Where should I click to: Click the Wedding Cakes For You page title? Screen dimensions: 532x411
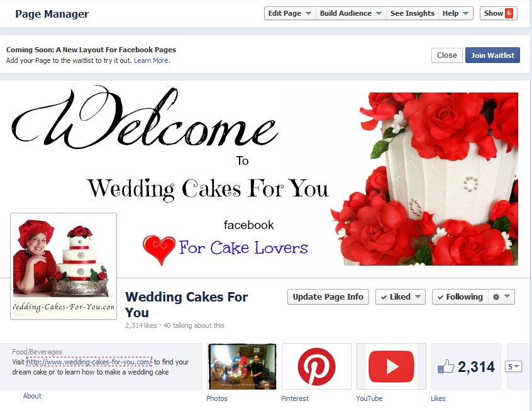pyautogui.click(x=187, y=305)
